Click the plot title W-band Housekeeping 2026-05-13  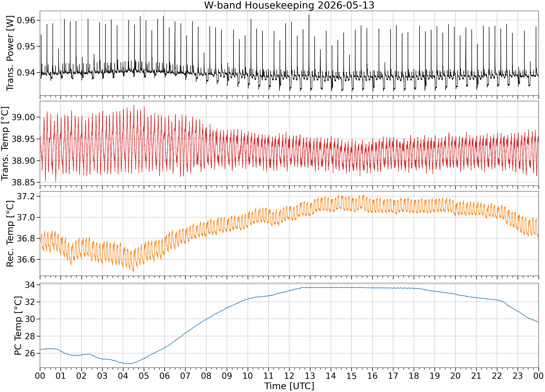coord(289,5)
